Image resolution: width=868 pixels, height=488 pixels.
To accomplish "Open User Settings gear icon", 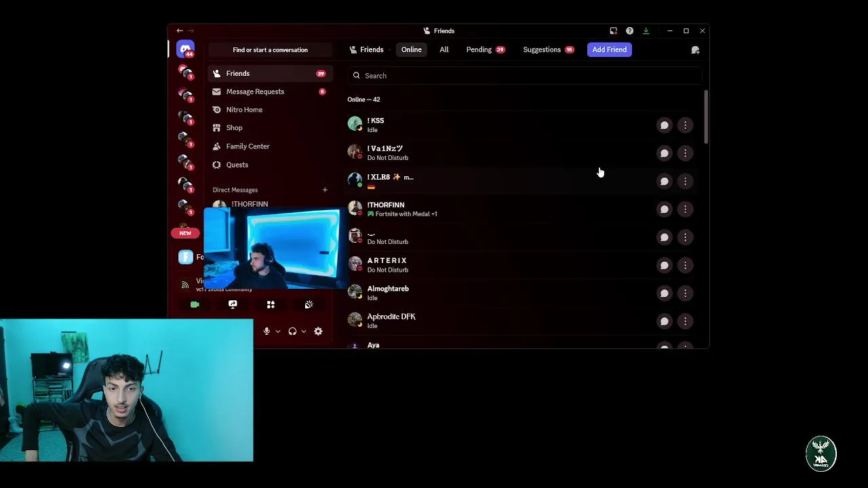I will pyautogui.click(x=318, y=331).
